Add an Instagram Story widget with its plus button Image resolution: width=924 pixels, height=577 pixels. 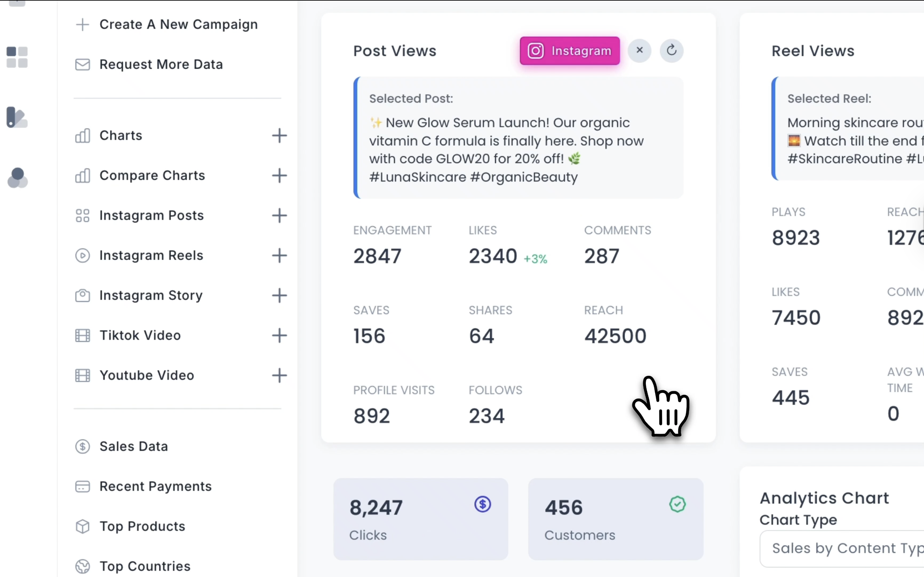point(280,295)
